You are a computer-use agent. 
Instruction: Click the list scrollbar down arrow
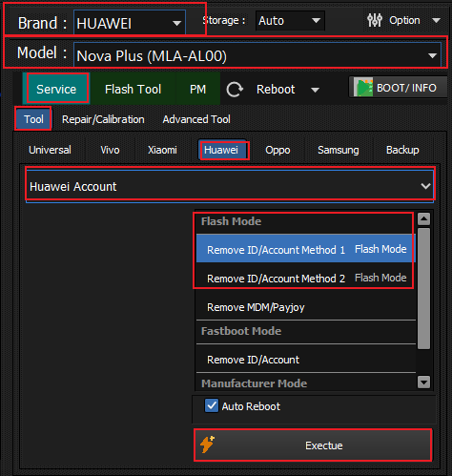423,382
